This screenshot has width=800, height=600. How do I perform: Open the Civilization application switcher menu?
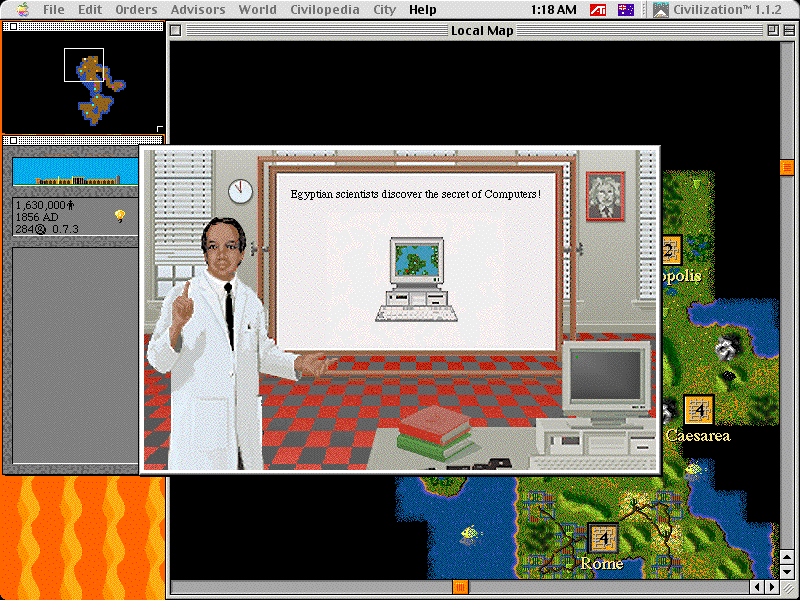717,10
